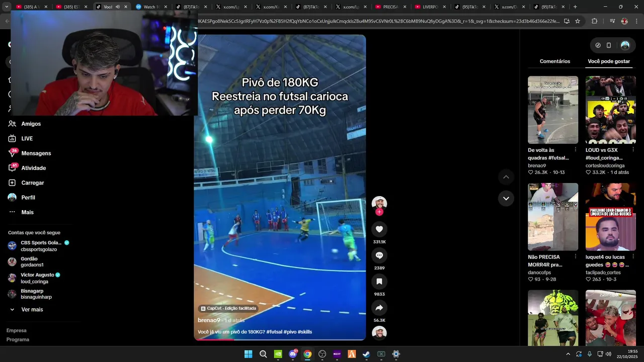This screenshot has width=644, height=362.
Task: Click the #skills hashtag in caption
Action: coord(305,332)
